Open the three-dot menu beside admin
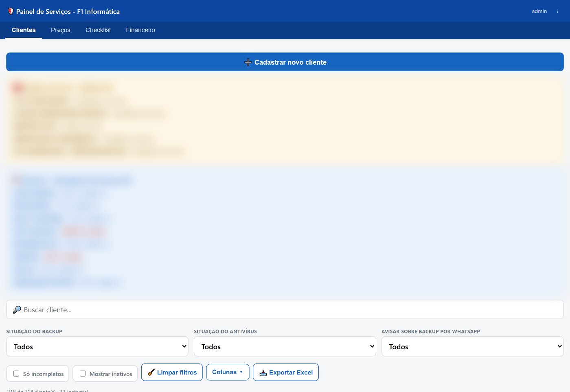This screenshot has height=392, width=570. pos(557,11)
